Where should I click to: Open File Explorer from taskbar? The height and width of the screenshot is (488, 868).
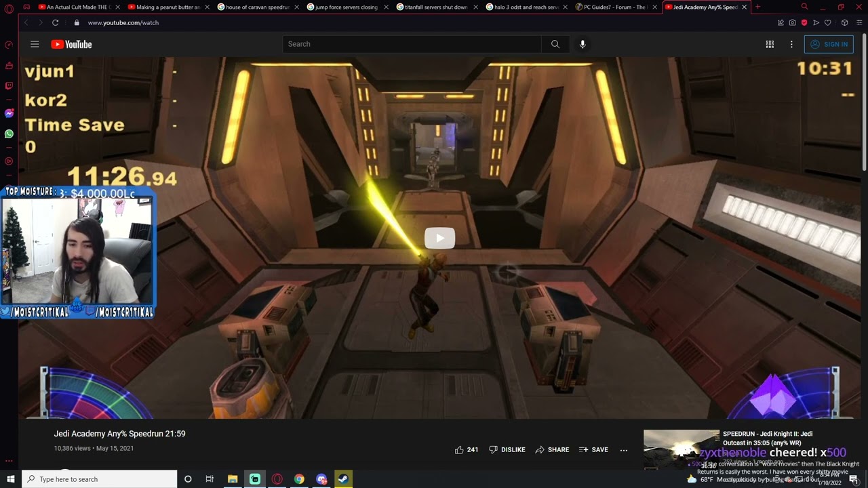click(x=233, y=479)
